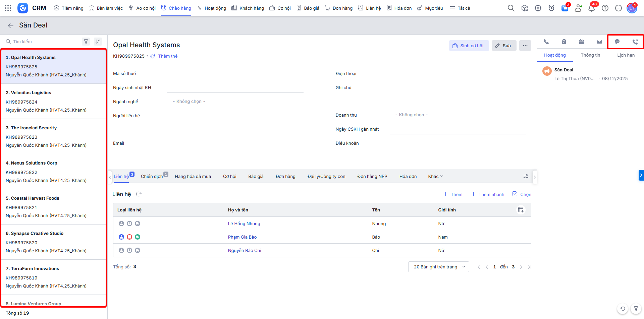The height and width of the screenshot is (319, 644).
Task: Click the Tìm kiếm search field
Action: (44, 42)
